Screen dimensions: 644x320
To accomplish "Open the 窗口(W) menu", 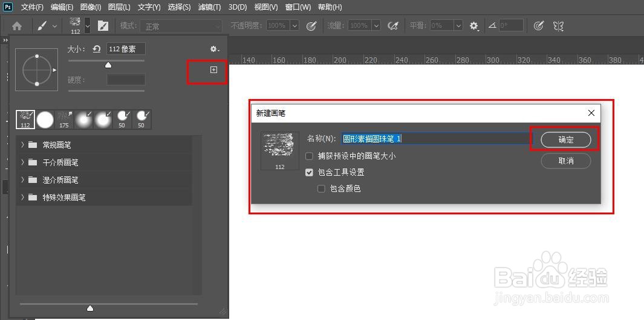I will [298, 7].
